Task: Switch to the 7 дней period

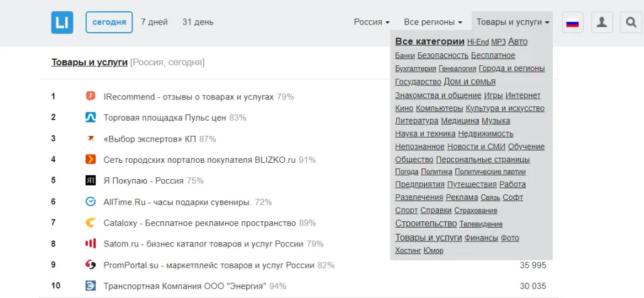Action: coord(154,22)
